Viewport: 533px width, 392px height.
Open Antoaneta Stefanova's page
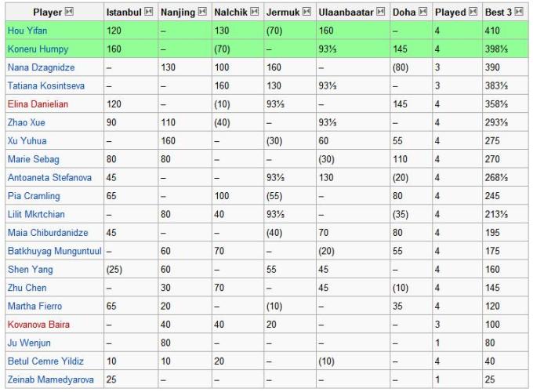coord(47,178)
